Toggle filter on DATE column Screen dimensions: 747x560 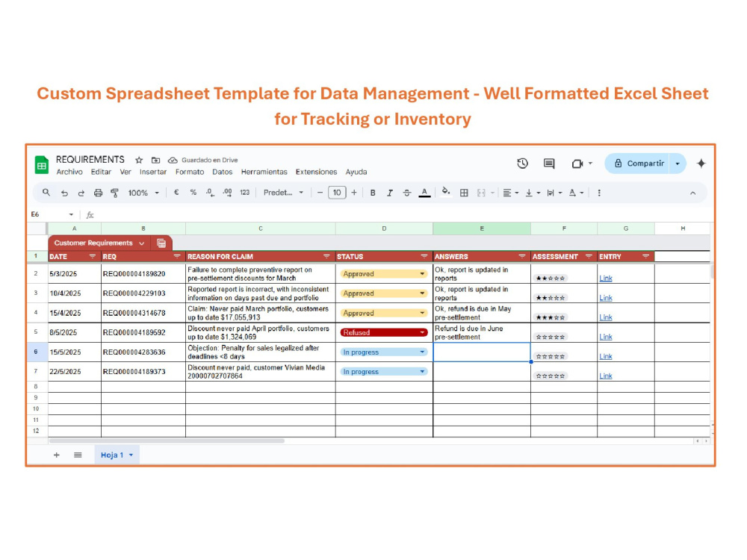pyautogui.click(x=93, y=256)
